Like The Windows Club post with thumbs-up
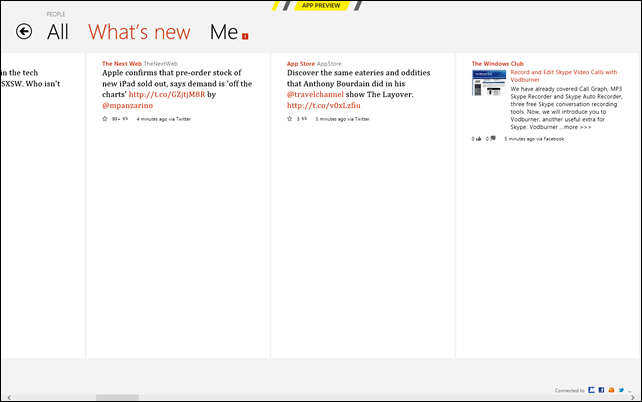 tap(478, 139)
